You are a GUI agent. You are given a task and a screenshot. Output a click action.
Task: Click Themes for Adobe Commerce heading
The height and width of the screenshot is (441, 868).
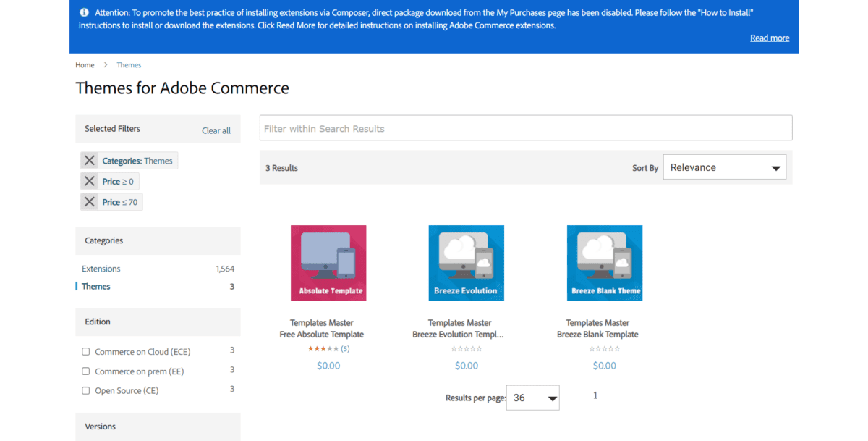(182, 88)
